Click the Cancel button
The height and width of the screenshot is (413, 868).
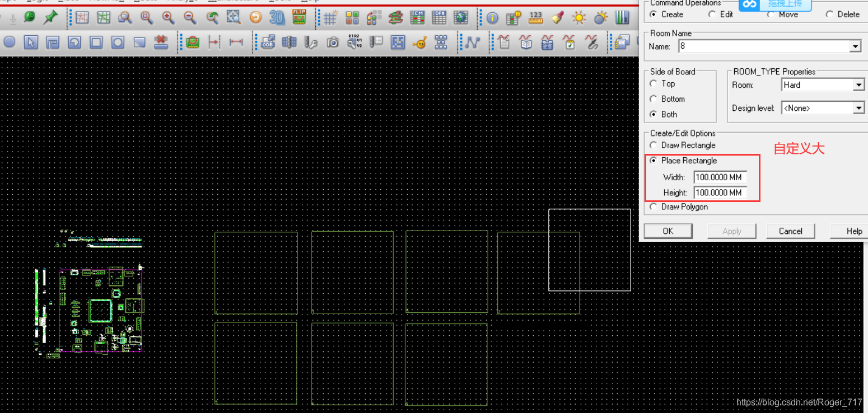(790, 231)
